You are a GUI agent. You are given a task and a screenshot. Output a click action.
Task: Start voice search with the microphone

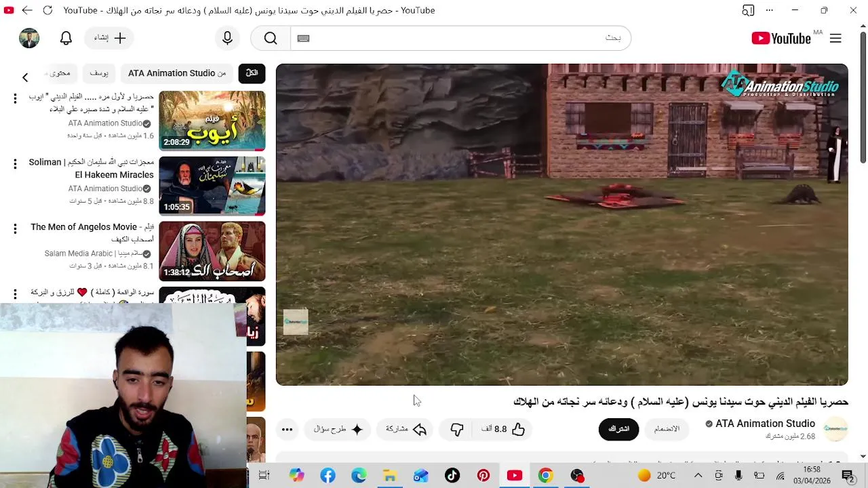(227, 39)
